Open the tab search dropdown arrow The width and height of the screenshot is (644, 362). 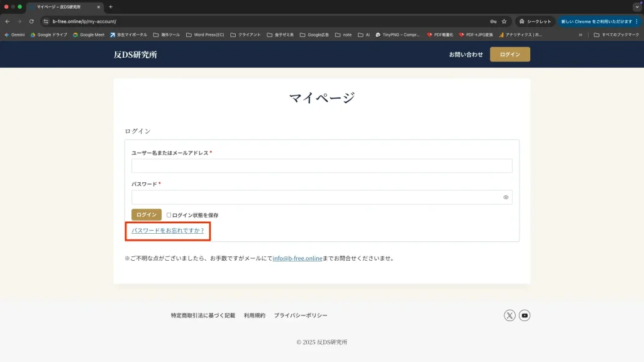[x=636, y=7]
